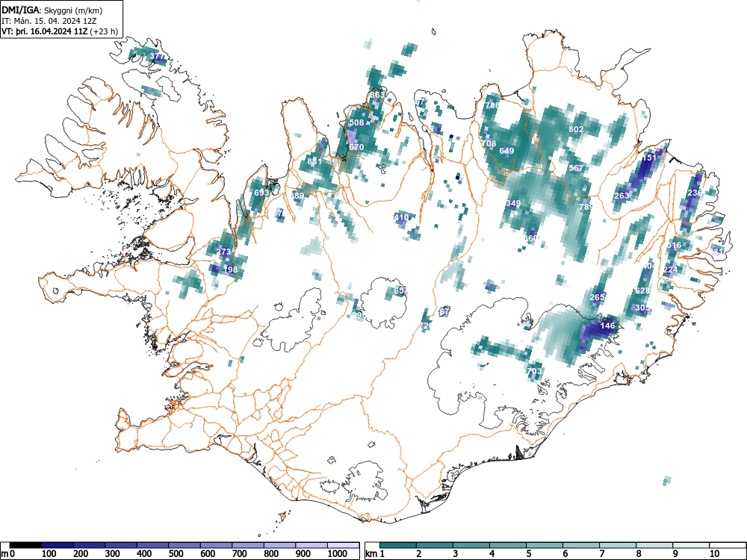The image size is (747, 560).
Task: Click the visibility value 693
Action: [261, 193]
